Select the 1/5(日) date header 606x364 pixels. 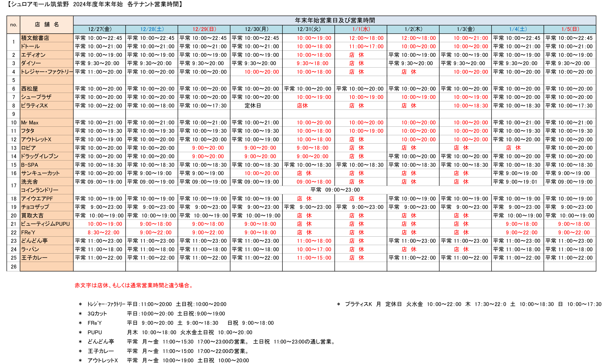570,29
